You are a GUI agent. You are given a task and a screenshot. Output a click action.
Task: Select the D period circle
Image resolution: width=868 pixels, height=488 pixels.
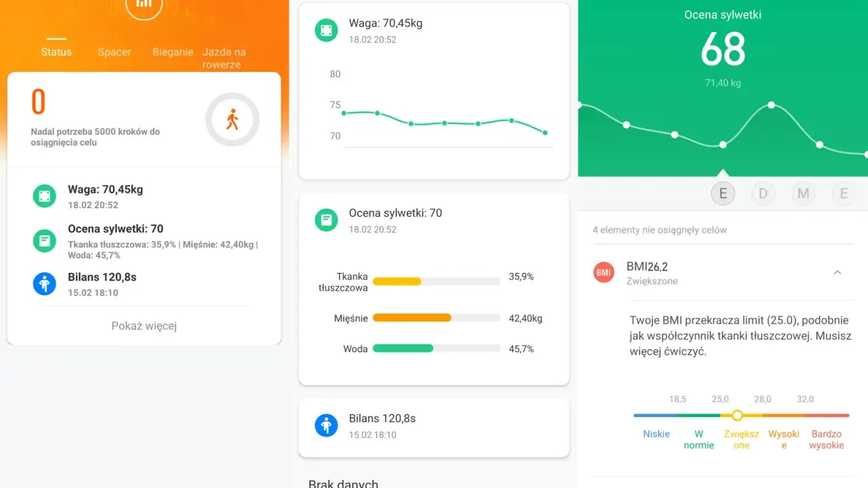(x=763, y=194)
